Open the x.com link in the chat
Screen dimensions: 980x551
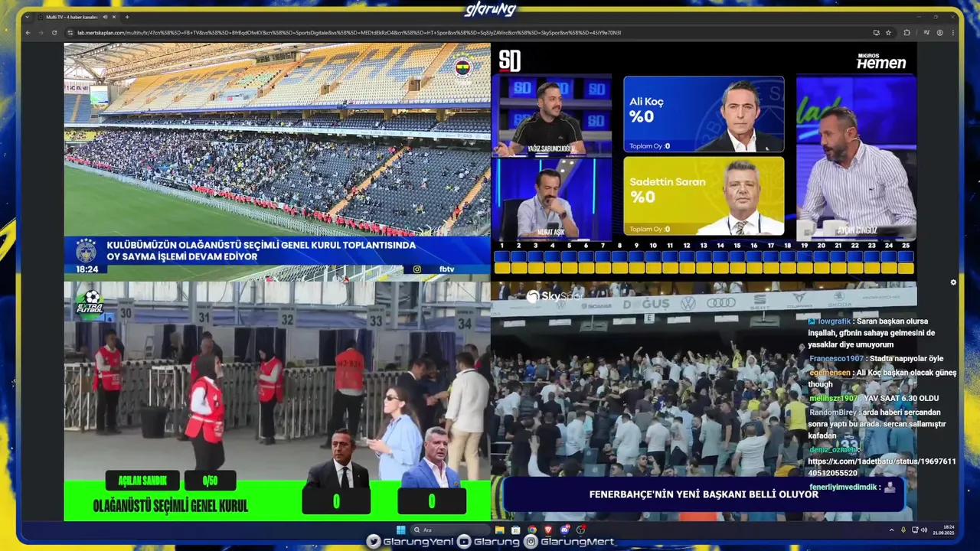882,467
